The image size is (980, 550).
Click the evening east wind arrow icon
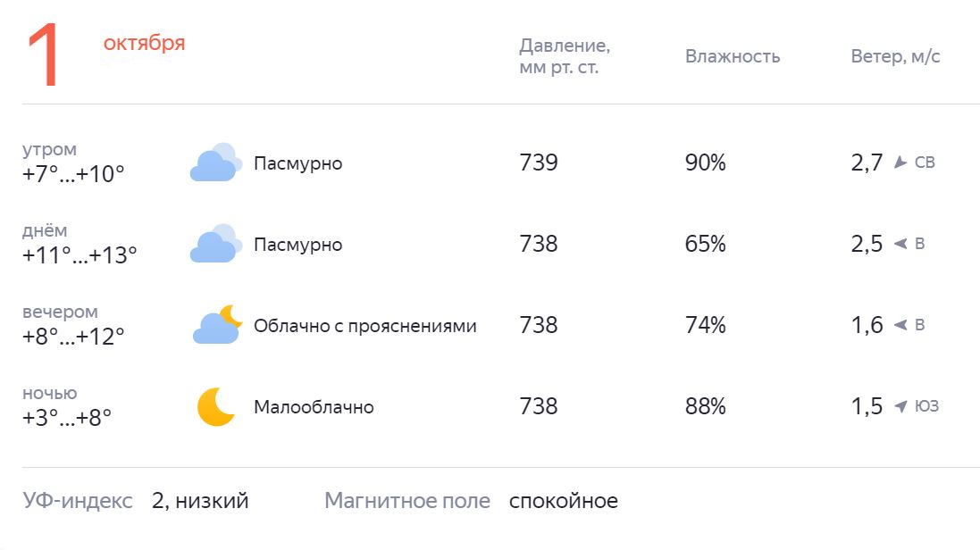click(900, 325)
